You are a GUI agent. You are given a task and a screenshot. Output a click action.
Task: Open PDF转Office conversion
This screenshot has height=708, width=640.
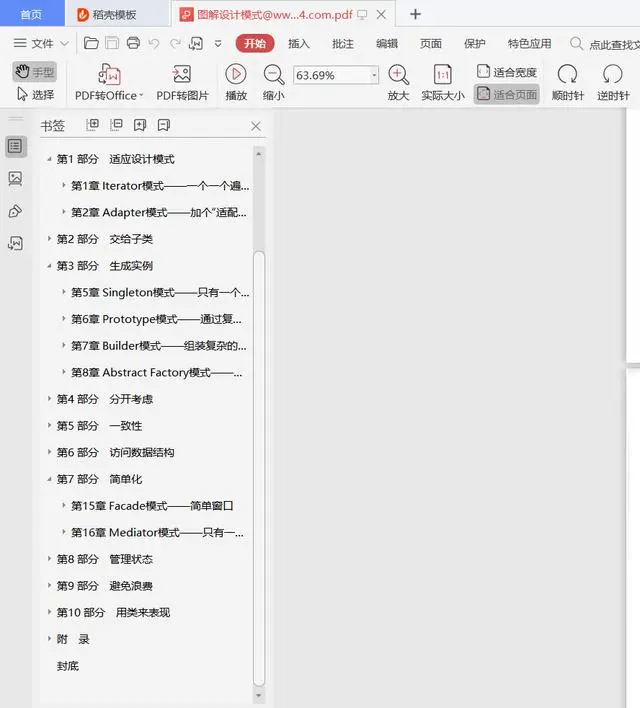[x=109, y=82]
